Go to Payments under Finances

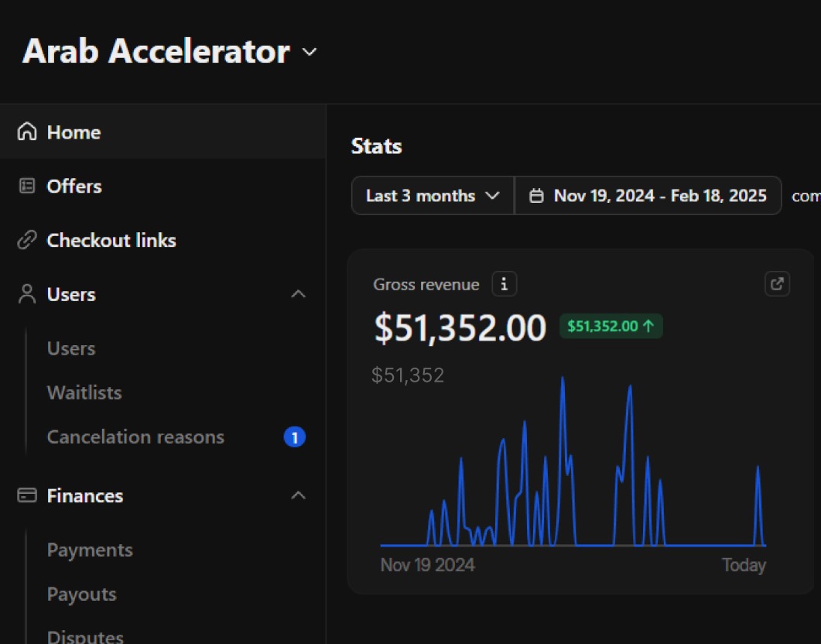90,550
